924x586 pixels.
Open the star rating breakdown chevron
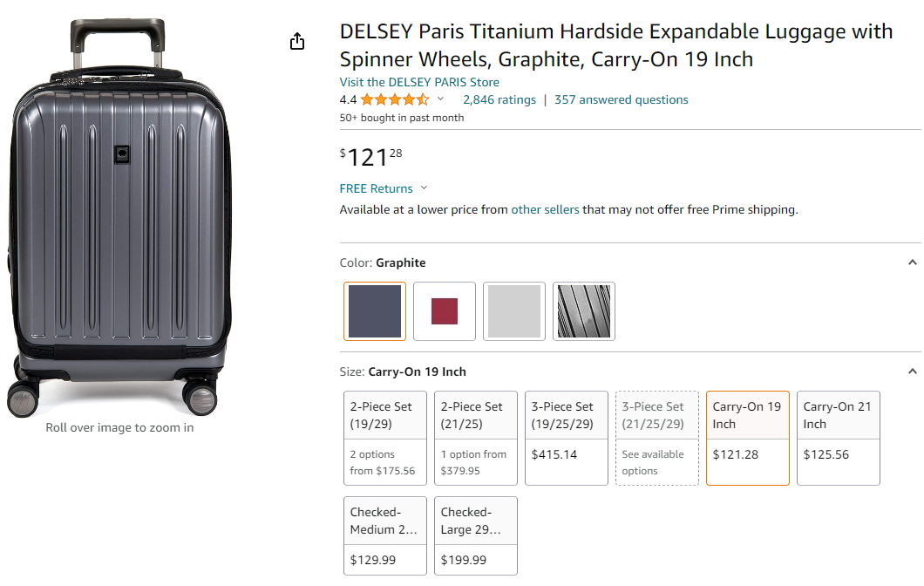coord(440,99)
